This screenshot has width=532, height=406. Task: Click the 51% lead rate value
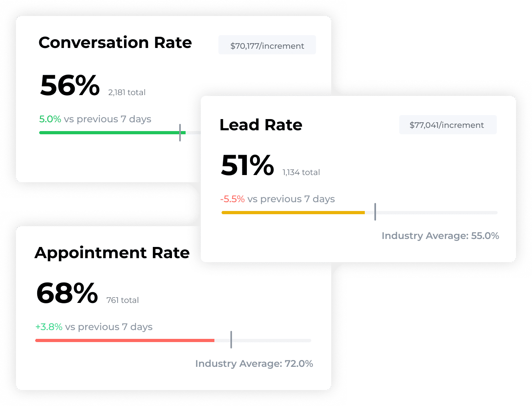(247, 165)
